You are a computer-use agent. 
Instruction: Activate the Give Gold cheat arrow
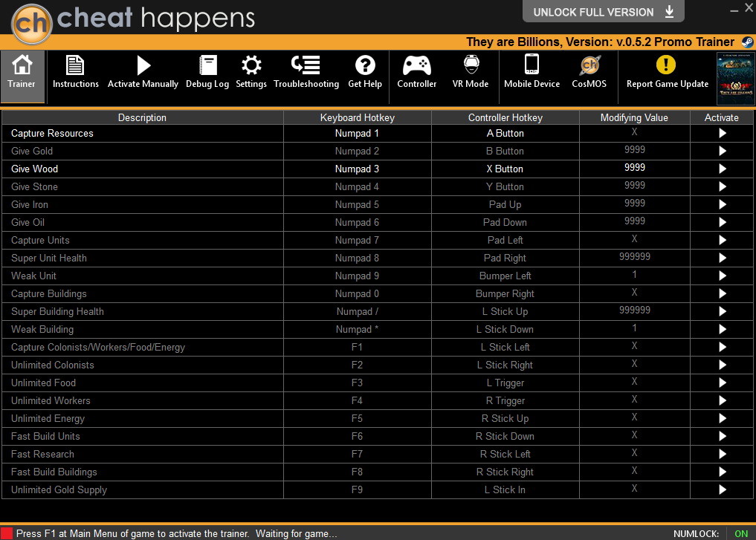tap(722, 152)
